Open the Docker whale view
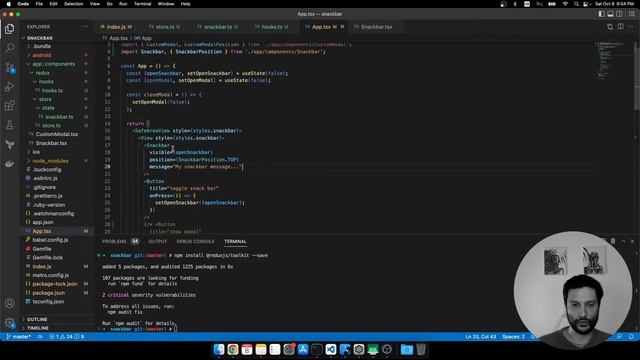The height and width of the screenshot is (360, 640). 9,164
